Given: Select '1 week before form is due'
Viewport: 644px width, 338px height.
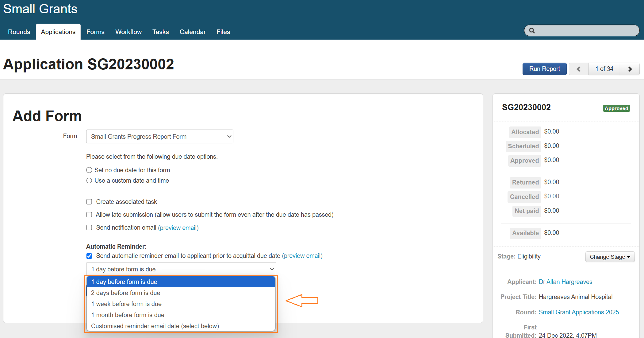Looking at the screenshot, I should (x=126, y=304).
